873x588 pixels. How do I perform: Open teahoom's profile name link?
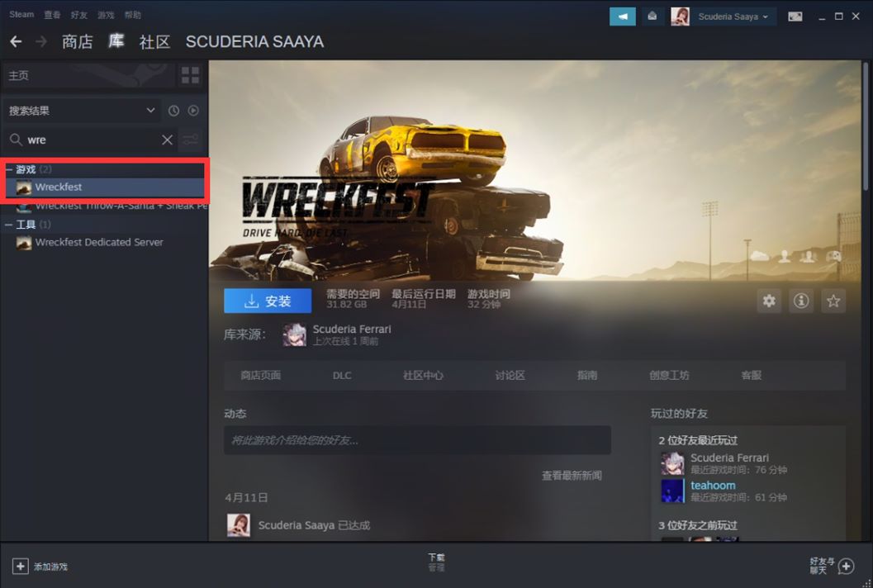coord(713,486)
